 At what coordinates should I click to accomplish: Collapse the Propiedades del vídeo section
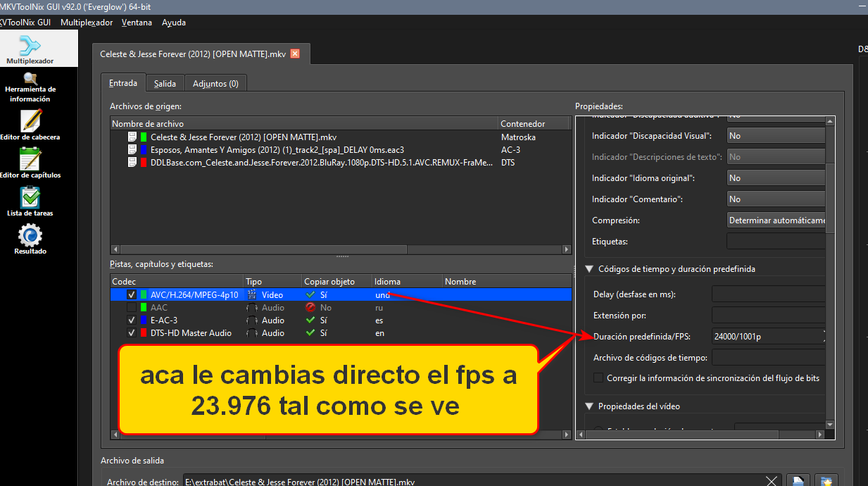589,406
